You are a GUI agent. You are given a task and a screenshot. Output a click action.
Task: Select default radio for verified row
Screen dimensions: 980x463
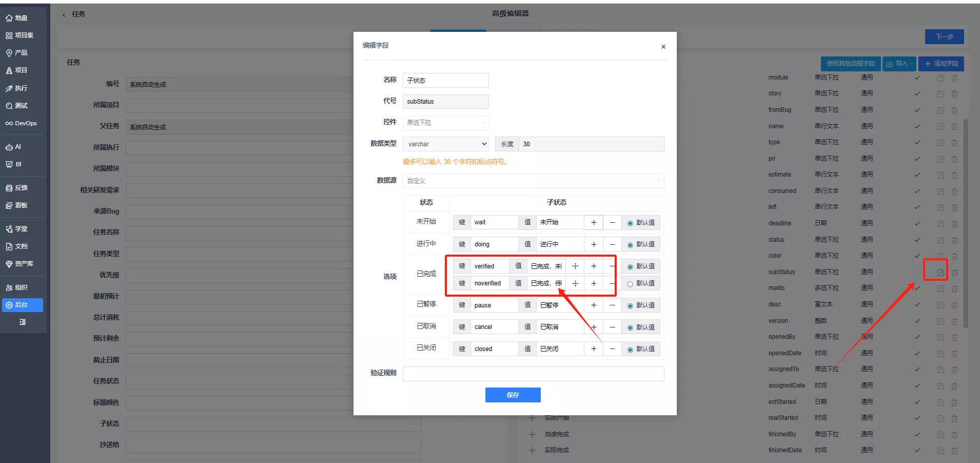(630, 267)
